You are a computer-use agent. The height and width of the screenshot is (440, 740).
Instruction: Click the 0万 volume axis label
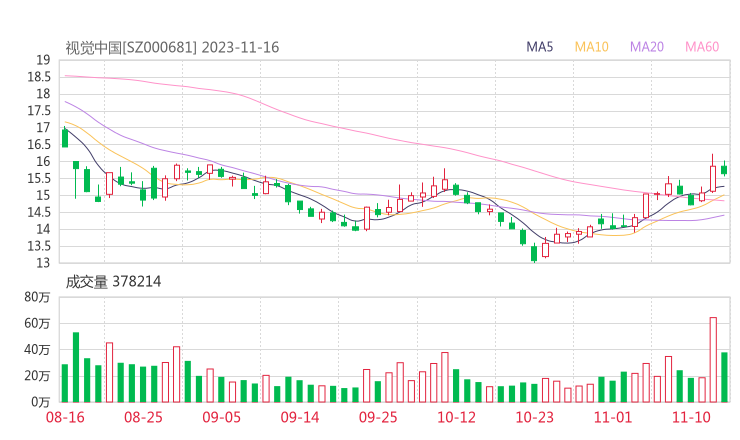point(41,402)
